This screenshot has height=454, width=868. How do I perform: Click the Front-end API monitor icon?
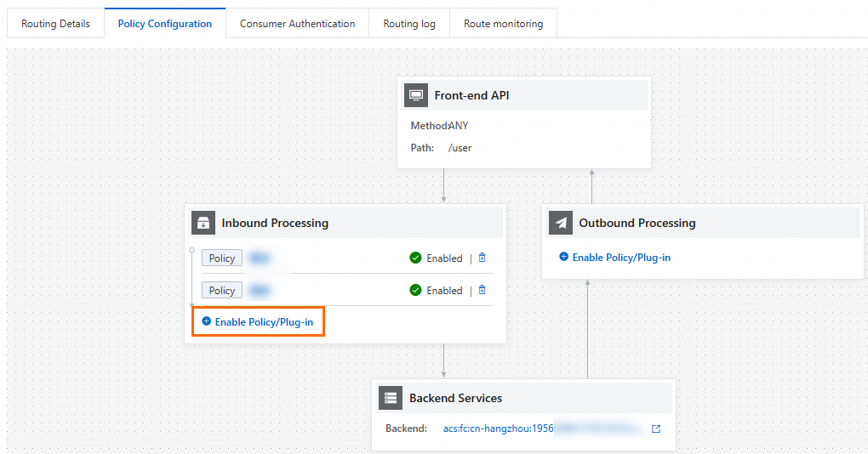(416, 95)
